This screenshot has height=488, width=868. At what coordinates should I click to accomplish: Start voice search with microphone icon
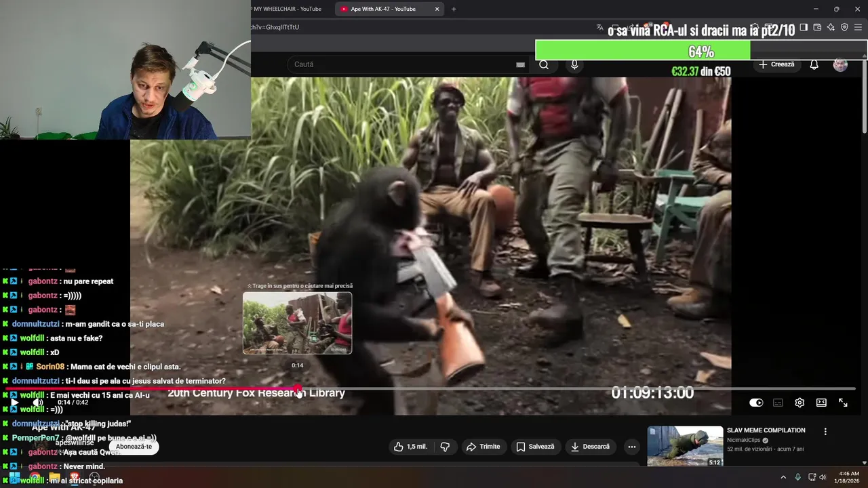[574, 64]
